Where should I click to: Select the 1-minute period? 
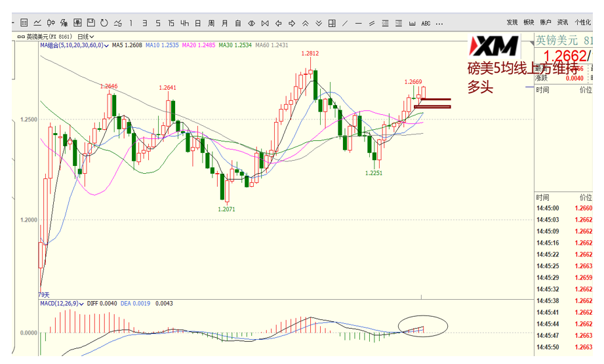click(131, 23)
